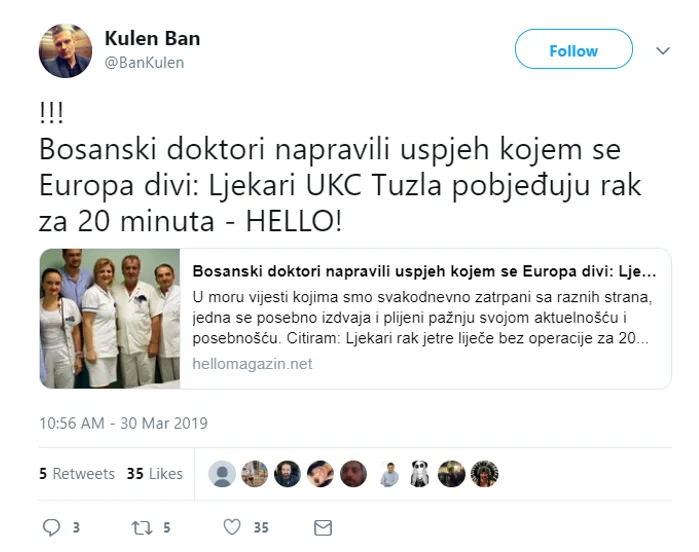The width and height of the screenshot is (699, 552).
Task: Open the bearded man in dark avatar
Action: [288, 474]
